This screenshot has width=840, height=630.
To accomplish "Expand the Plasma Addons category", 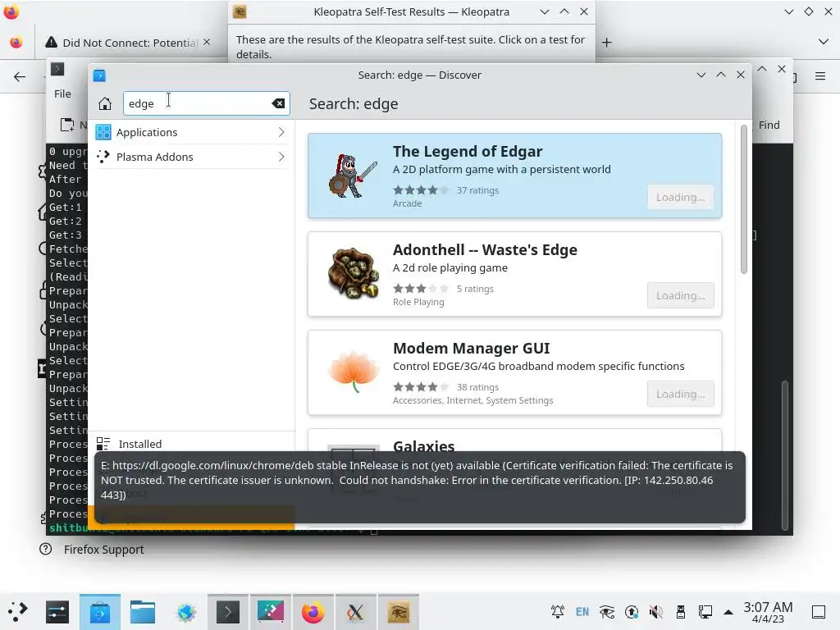I will pos(191,157).
